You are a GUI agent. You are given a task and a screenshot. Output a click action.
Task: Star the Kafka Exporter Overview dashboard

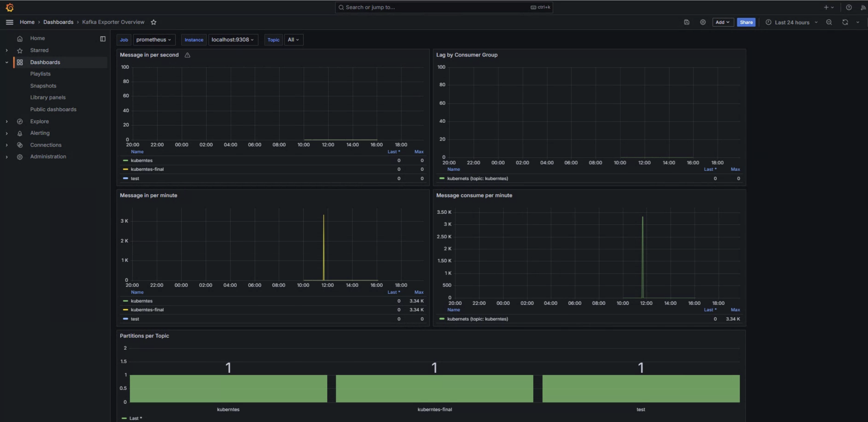click(x=153, y=22)
